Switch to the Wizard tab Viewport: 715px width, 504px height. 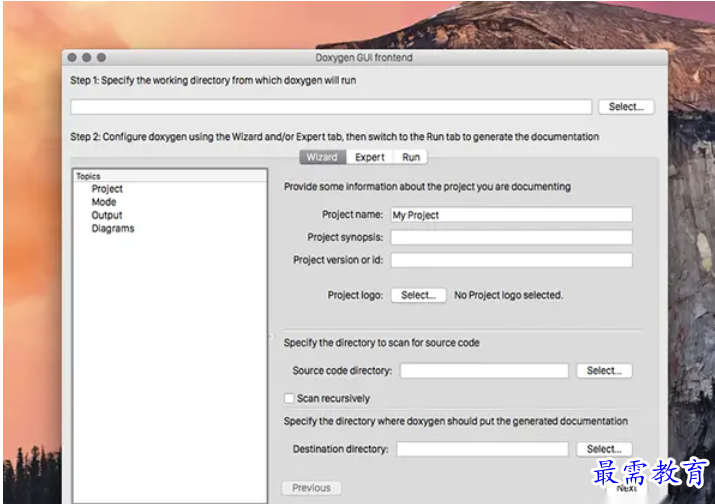(x=322, y=157)
